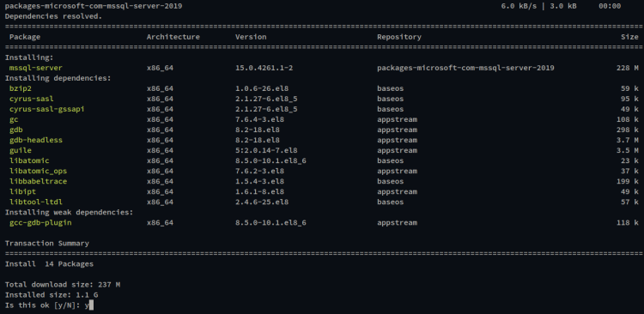
Task: Click the Is this ok [y/N] prompt
Action: click(42, 305)
